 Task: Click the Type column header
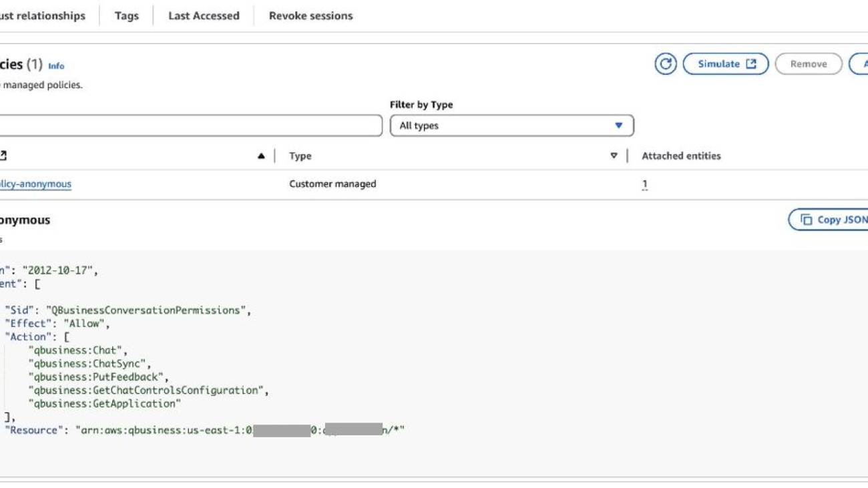pos(300,156)
